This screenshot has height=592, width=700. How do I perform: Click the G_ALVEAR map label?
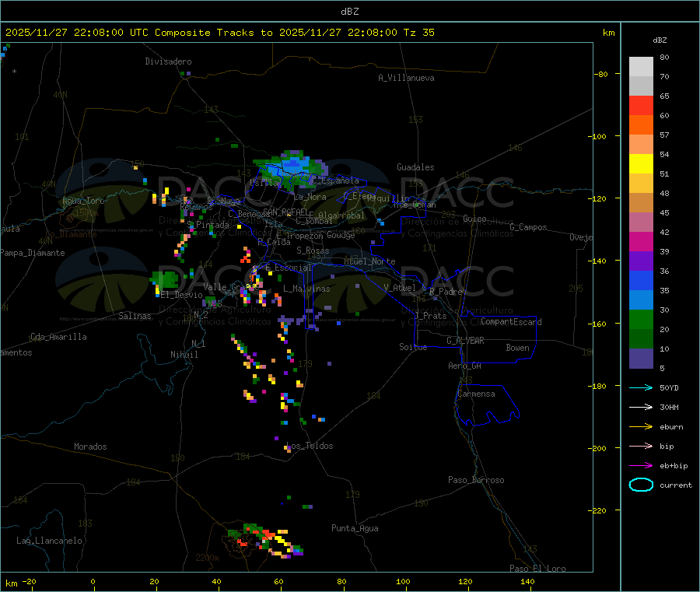tap(465, 341)
